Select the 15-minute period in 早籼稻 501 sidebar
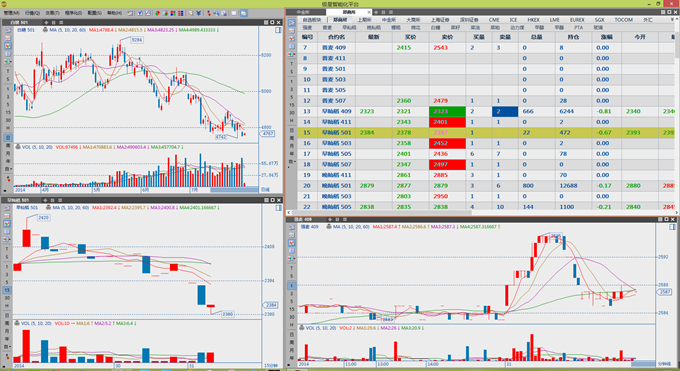680x371 pixels. point(7,290)
